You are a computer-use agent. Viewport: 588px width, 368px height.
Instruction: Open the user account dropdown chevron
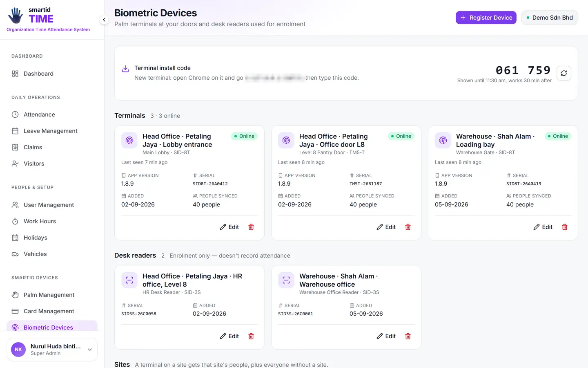point(90,350)
